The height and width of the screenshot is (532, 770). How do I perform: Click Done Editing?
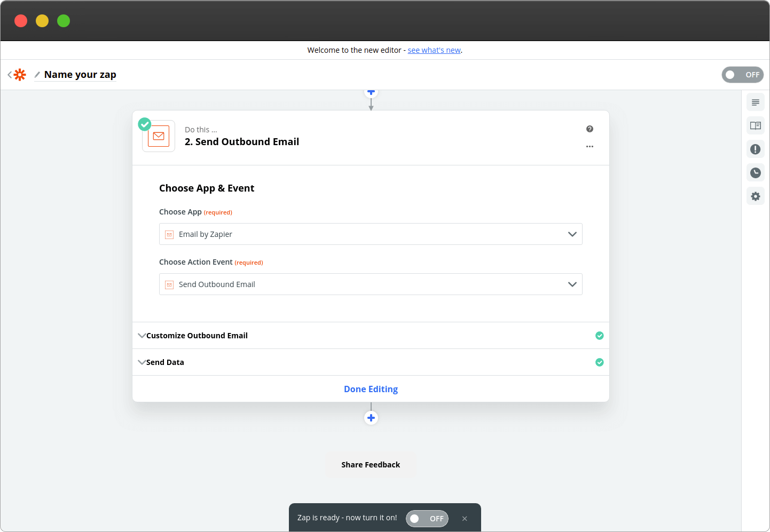tap(371, 390)
